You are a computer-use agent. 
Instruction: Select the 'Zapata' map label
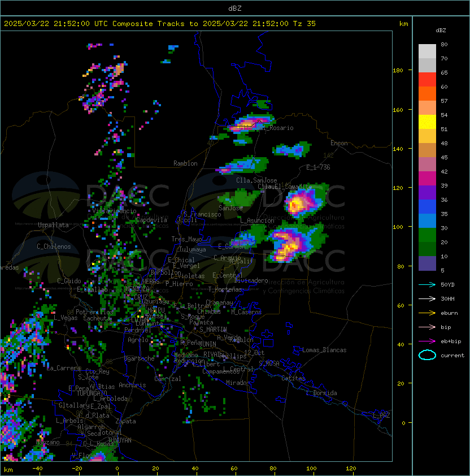[x=125, y=421]
